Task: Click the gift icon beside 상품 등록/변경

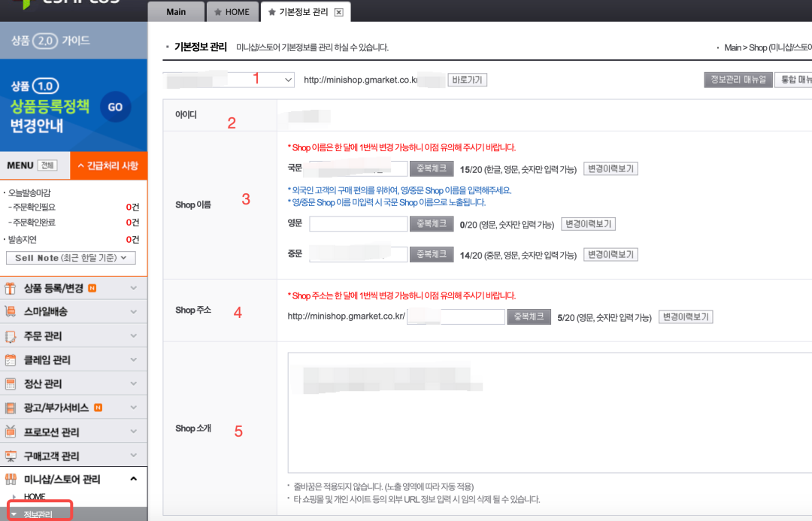Action: click(10, 288)
